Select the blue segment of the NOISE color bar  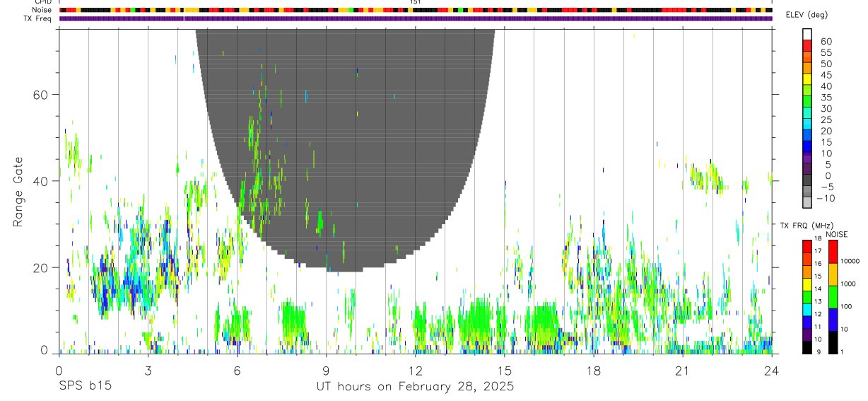pos(833,319)
